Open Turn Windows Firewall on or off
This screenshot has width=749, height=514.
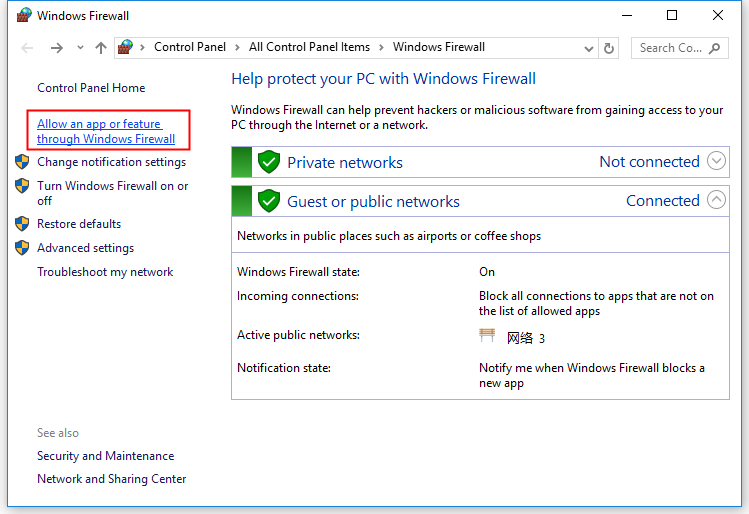(x=113, y=193)
